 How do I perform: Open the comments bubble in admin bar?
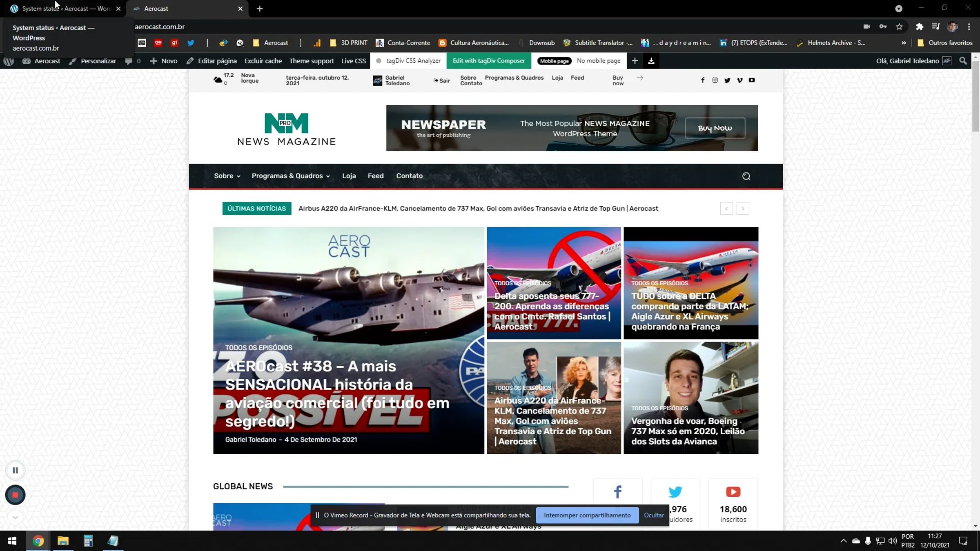pos(133,61)
